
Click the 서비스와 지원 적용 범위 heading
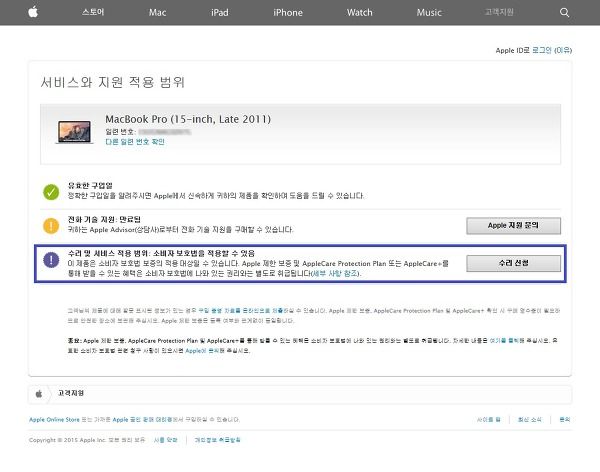point(113,82)
